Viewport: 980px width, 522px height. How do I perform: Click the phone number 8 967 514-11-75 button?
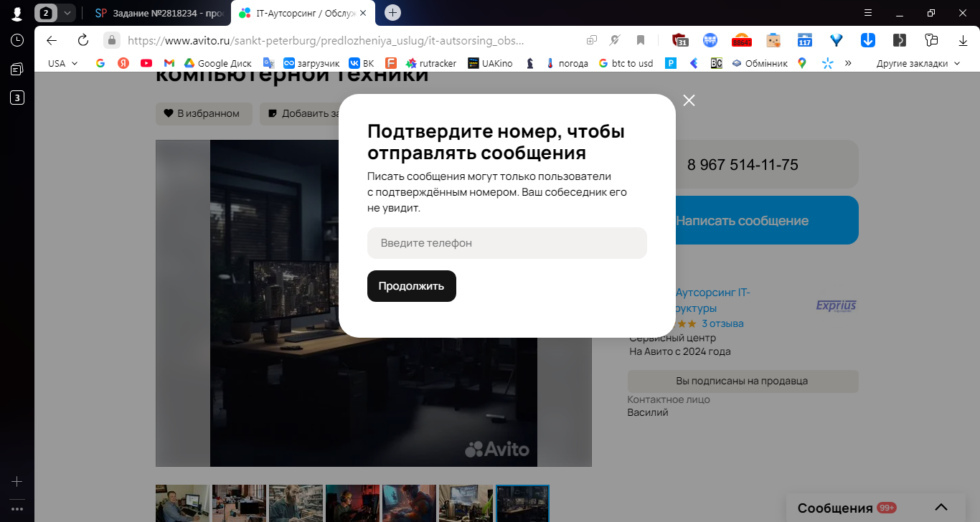click(x=743, y=164)
